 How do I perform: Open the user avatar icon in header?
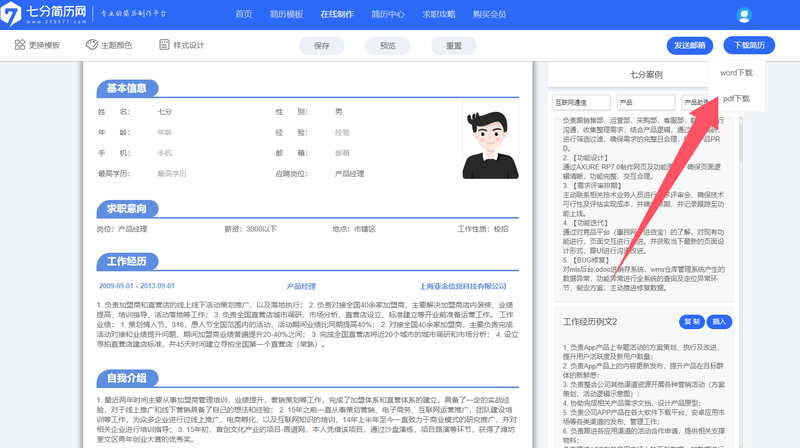click(744, 15)
